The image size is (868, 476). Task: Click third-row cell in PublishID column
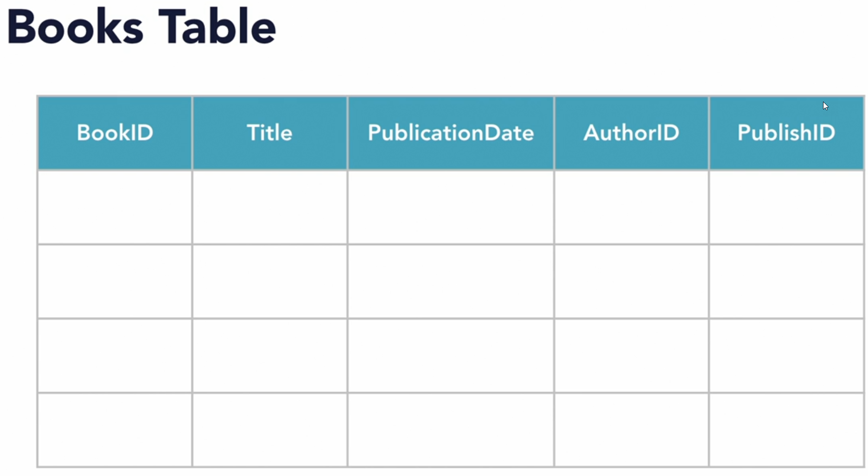coord(786,355)
